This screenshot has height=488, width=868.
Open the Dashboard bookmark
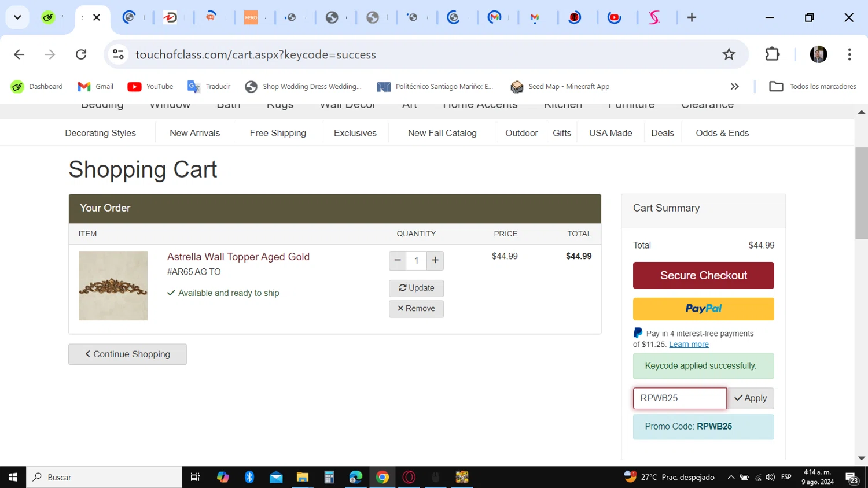point(36,87)
